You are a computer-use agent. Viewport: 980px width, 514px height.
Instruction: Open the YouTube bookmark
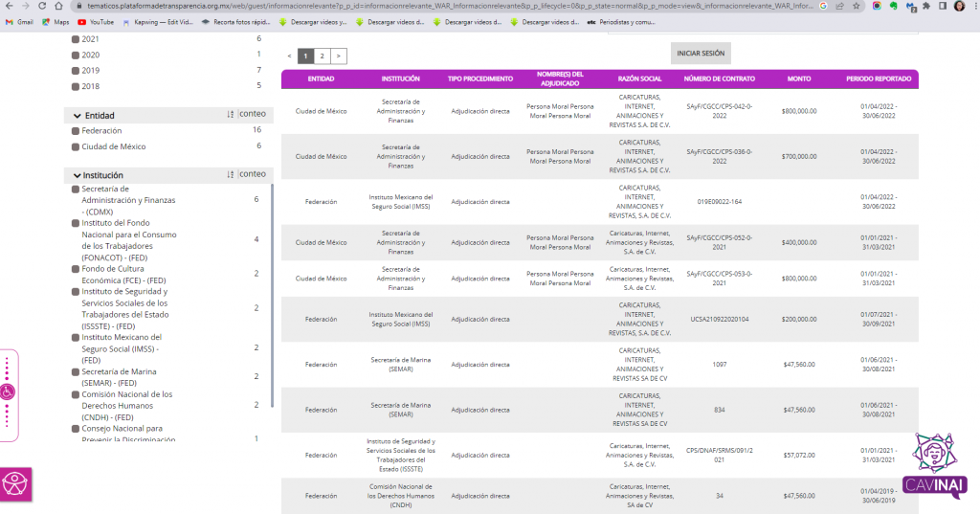(96, 22)
